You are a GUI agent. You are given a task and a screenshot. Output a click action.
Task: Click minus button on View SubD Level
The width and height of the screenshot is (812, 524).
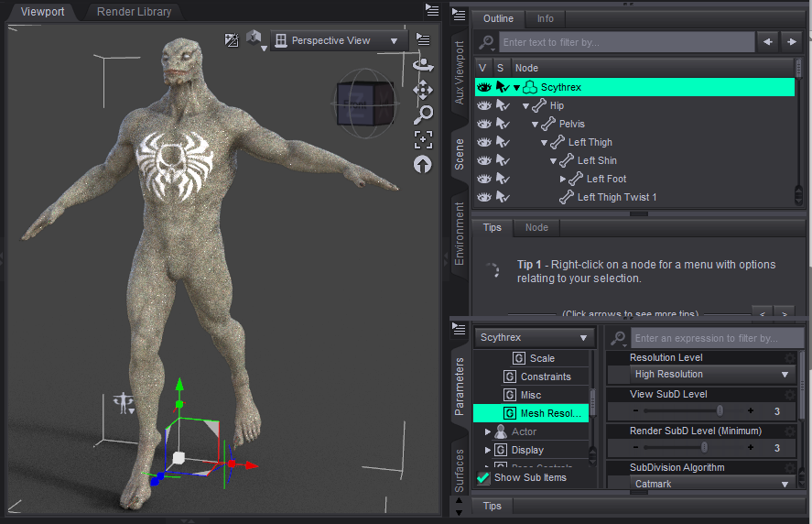[x=635, y=410]
